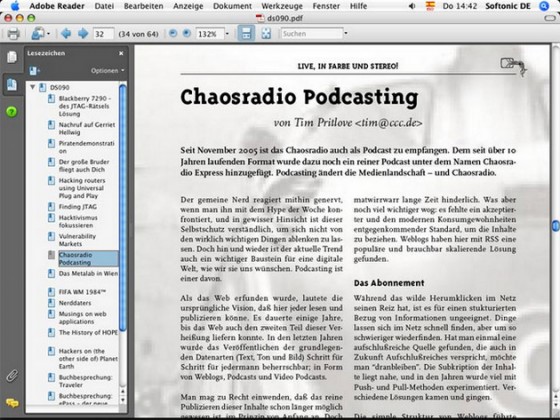Open bookmark Finding JTAG
Viewport: 560px width, 420px height.
pyautogui.click(x=78, y=206)
